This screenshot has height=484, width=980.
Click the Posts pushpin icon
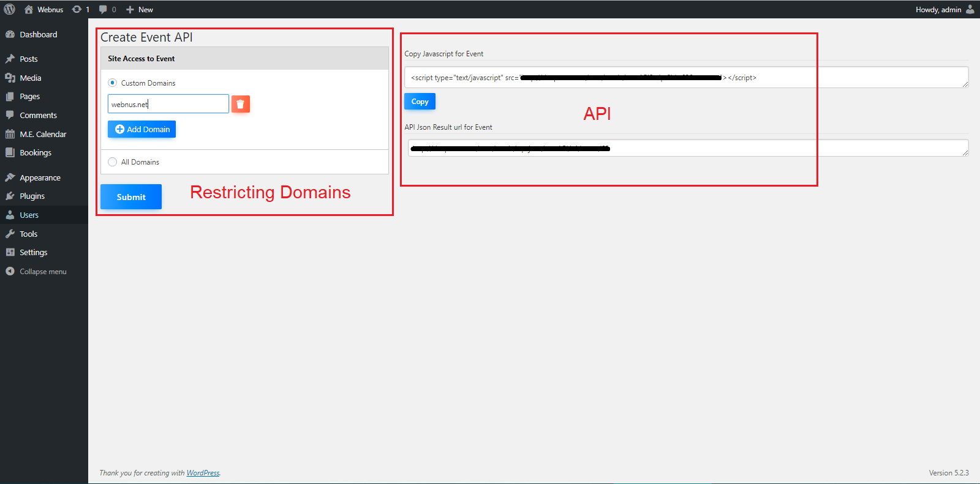point(10,59)
